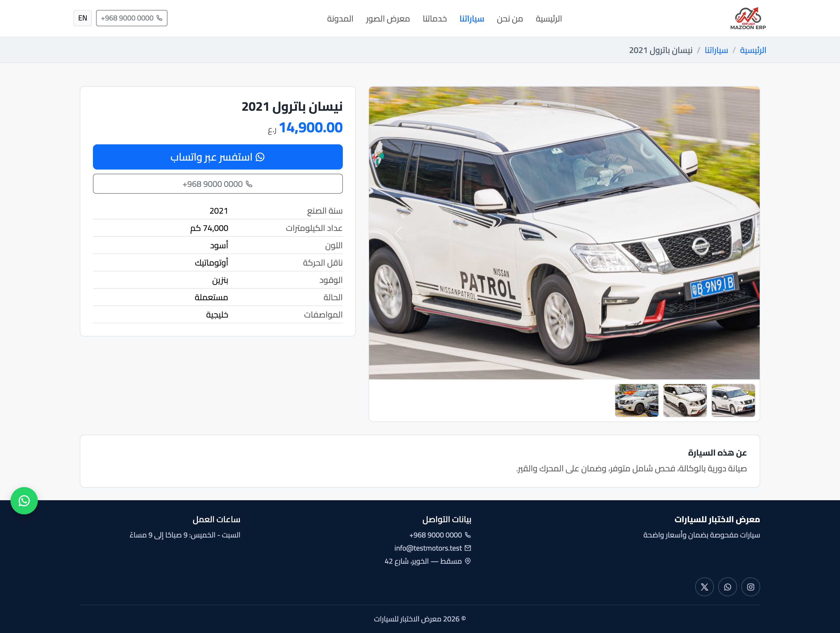Click footer heading ساعات العمل
The width and height of the screenshot is (840, 633).
tap(217, 519)
